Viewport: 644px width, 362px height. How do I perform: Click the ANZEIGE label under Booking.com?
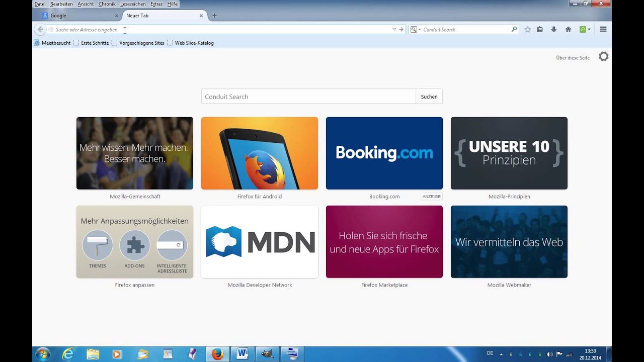click(x=431, y=197)
